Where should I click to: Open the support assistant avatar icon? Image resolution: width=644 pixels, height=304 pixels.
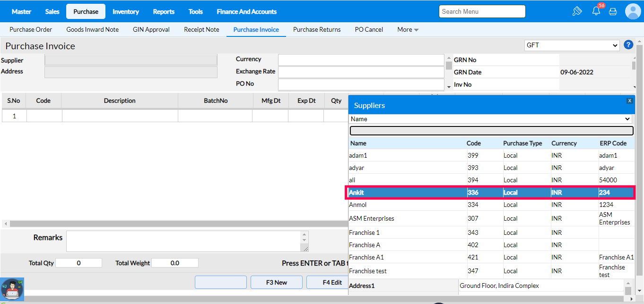point(12,289)
